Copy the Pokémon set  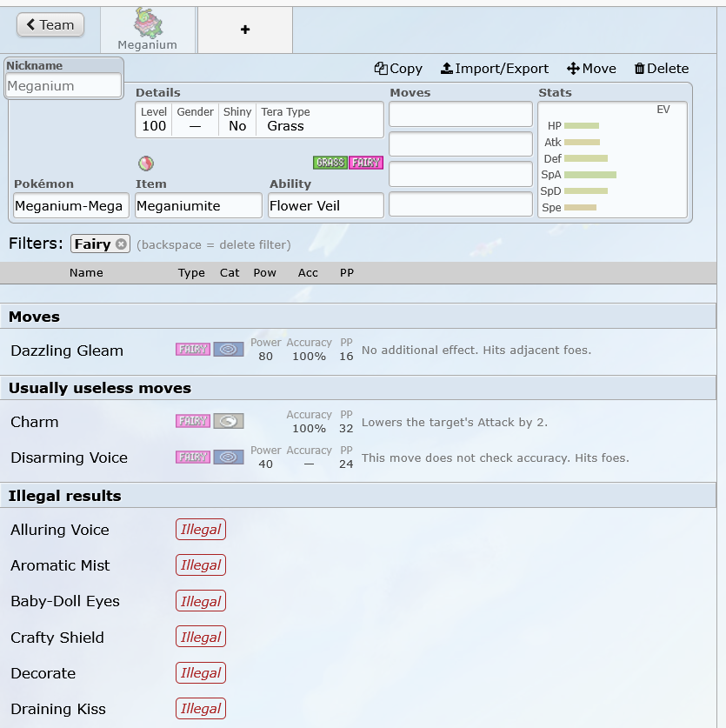(398, 69)
